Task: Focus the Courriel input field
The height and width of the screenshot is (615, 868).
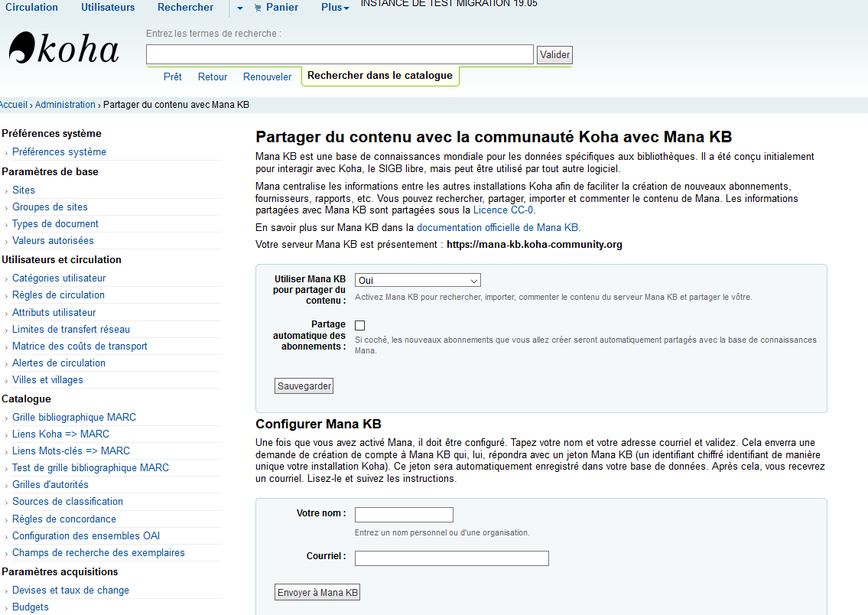Action: pos(452,558)
